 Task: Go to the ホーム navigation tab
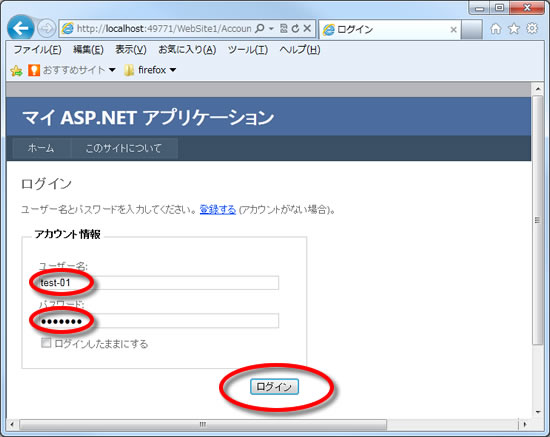pos(41,148)
